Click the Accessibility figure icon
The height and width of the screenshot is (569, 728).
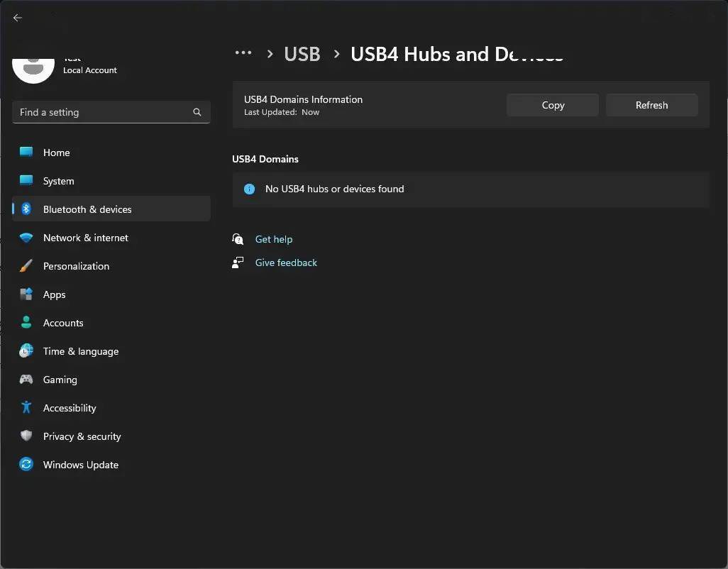(x=26, y=407)
